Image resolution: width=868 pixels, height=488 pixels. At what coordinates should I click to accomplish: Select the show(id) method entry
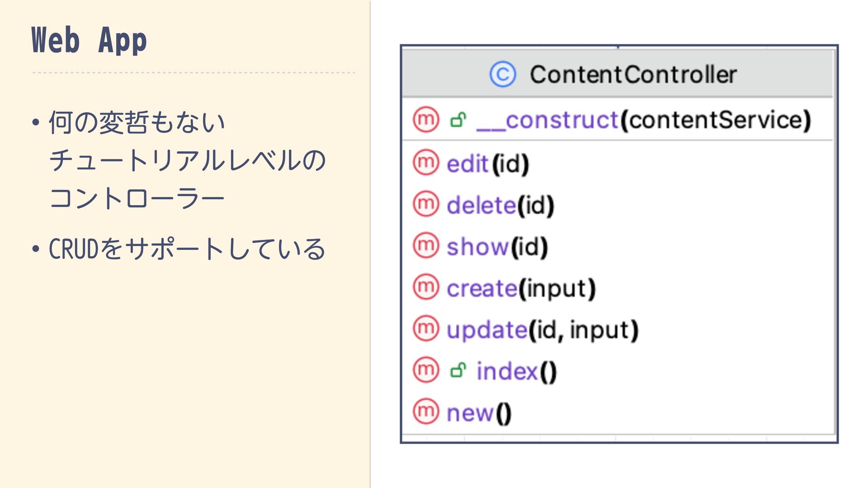497,247
